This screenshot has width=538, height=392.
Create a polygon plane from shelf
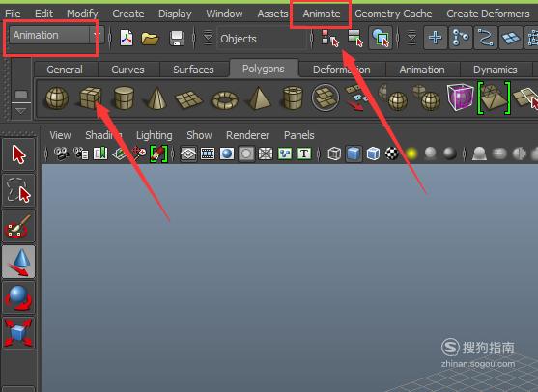coord(189,99)
